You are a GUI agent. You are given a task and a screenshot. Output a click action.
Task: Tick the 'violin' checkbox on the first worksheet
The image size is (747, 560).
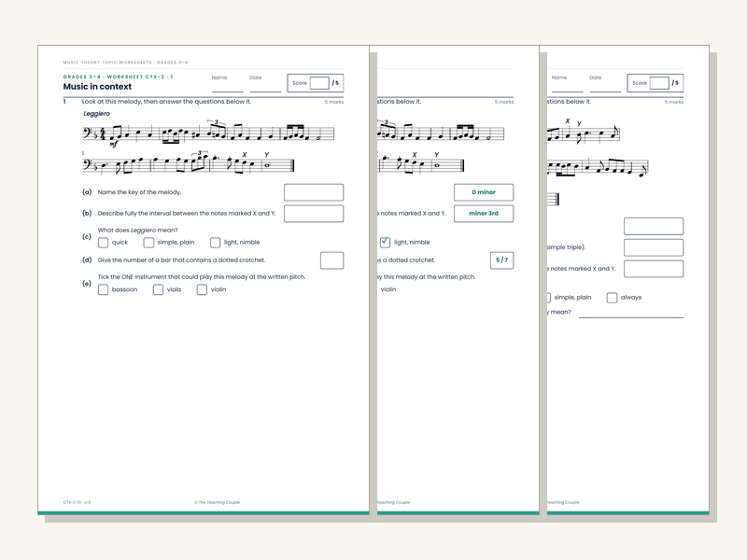(202, 289)
